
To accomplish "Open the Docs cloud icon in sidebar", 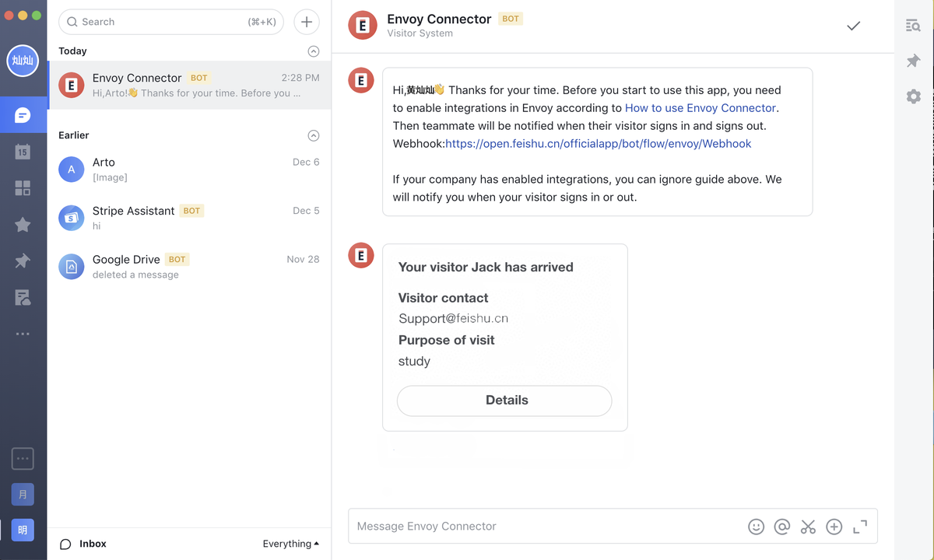I will point(23,297).
